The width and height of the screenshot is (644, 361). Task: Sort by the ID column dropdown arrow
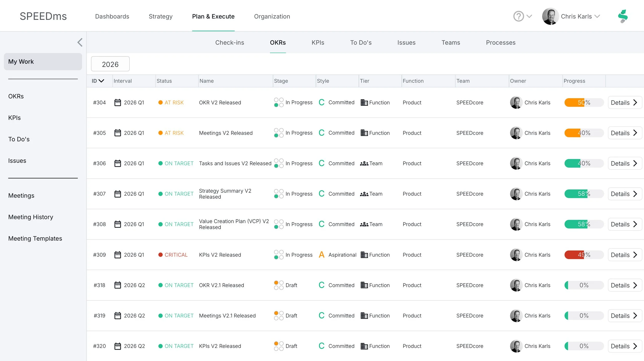point(101,81)
